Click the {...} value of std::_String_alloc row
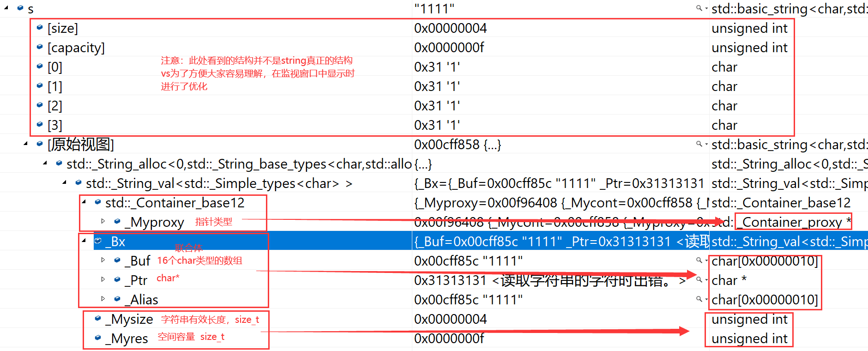The height and width of the screenshot is (351, 868). (423, 164)
